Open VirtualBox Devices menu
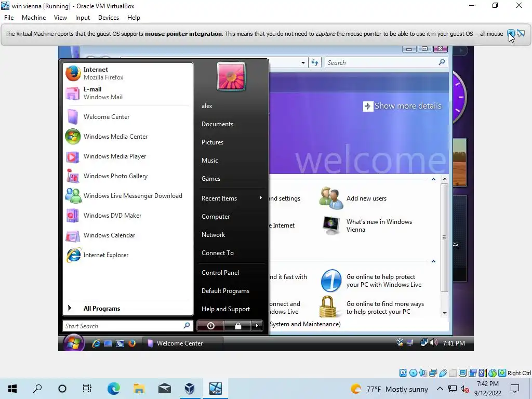 (109, 18)
